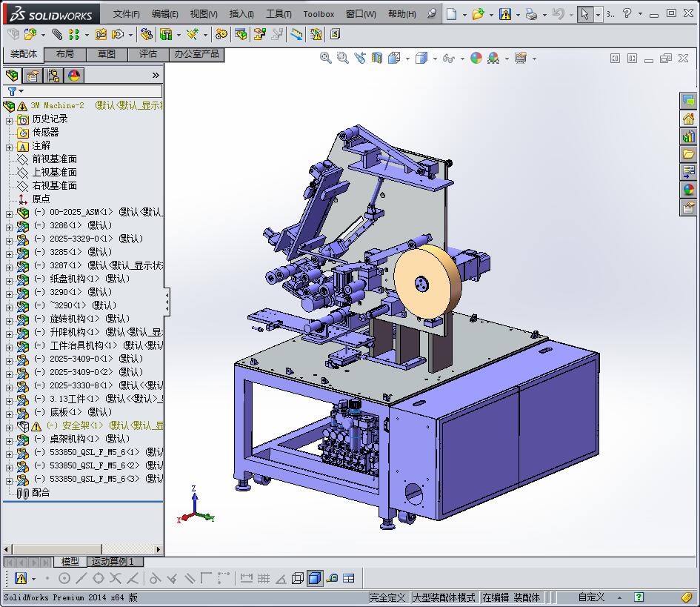Click the Section View icon
The height and width of the screenshot is (607, 700).
(x=377, y=58)
